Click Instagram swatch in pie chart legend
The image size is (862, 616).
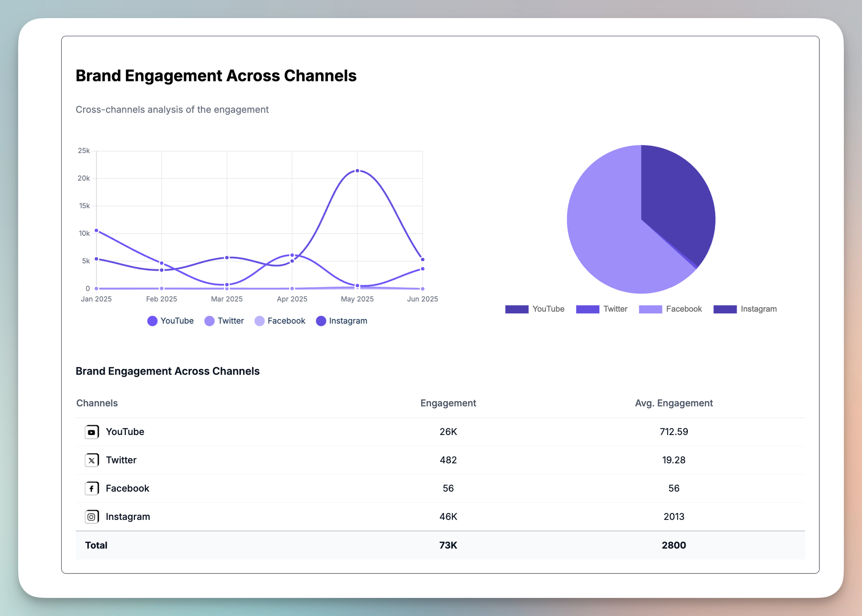(725, 310)
